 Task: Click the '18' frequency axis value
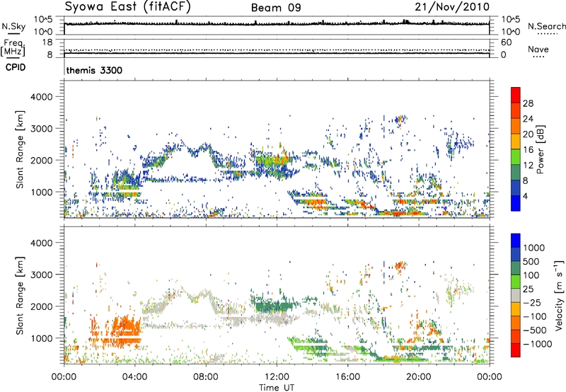pyautogui.click(x=47, y=42)
